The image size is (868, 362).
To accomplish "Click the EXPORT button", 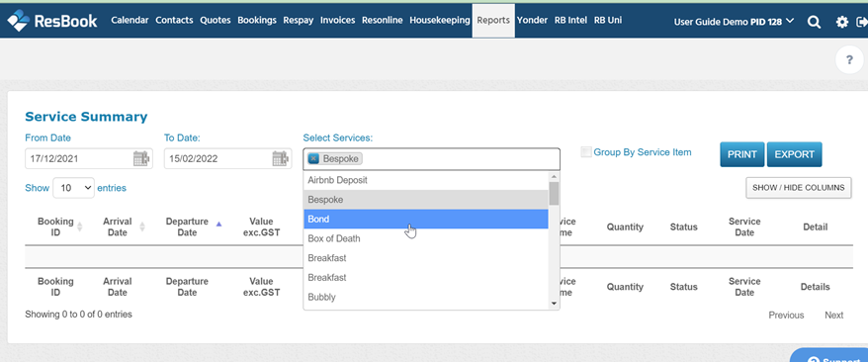I will (x=795, y=154).
